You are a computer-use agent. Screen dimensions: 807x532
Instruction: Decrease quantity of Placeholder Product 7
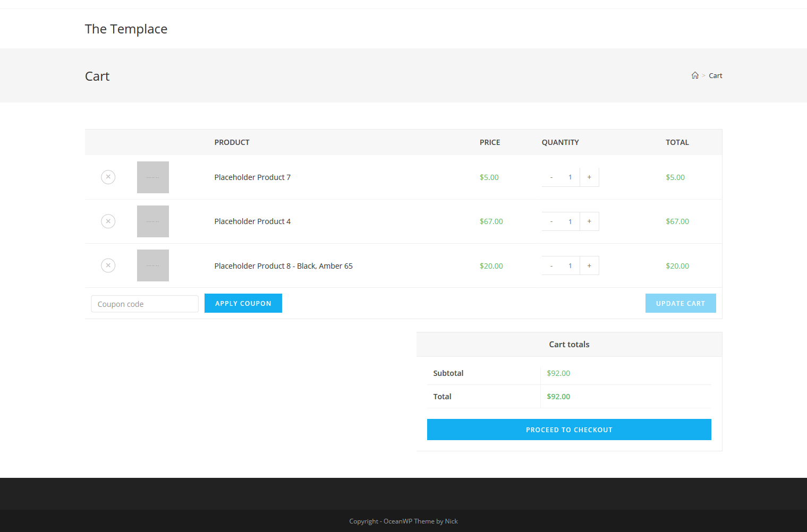tap(551, 177)
